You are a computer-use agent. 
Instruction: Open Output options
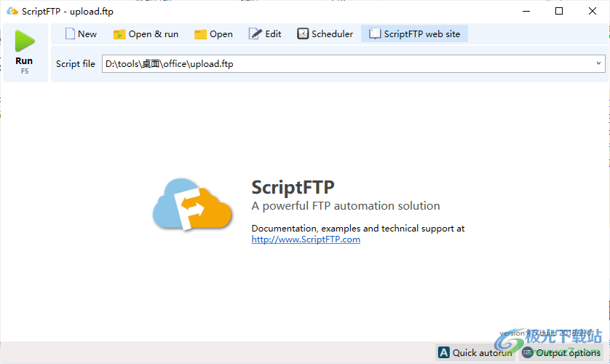pos(561,353)
